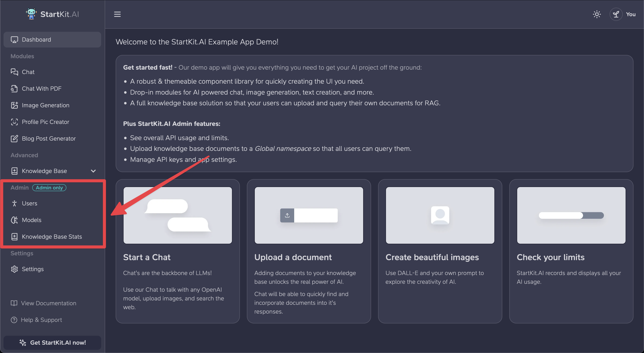Open the Users admin page
644x353 pixels.
[29, 203]
